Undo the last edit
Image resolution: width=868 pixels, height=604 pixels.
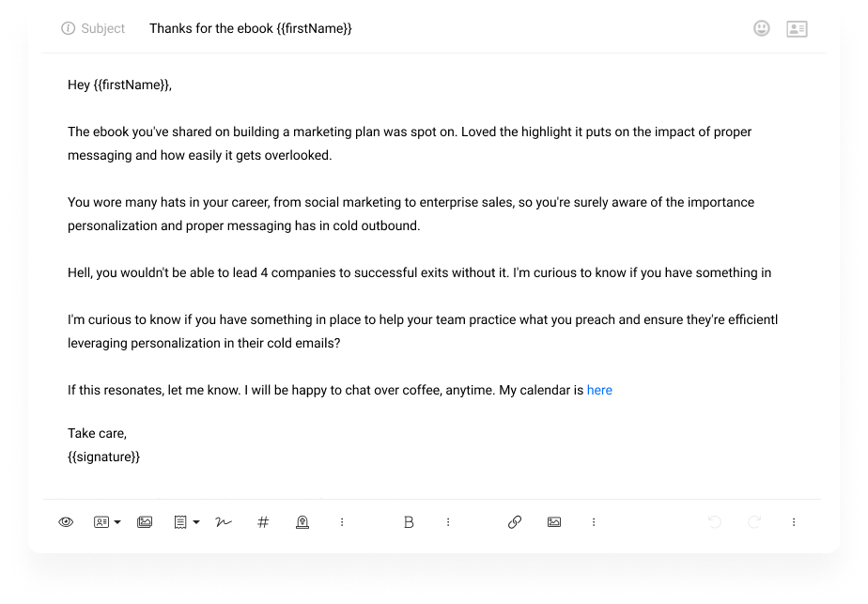coord(715,522)
